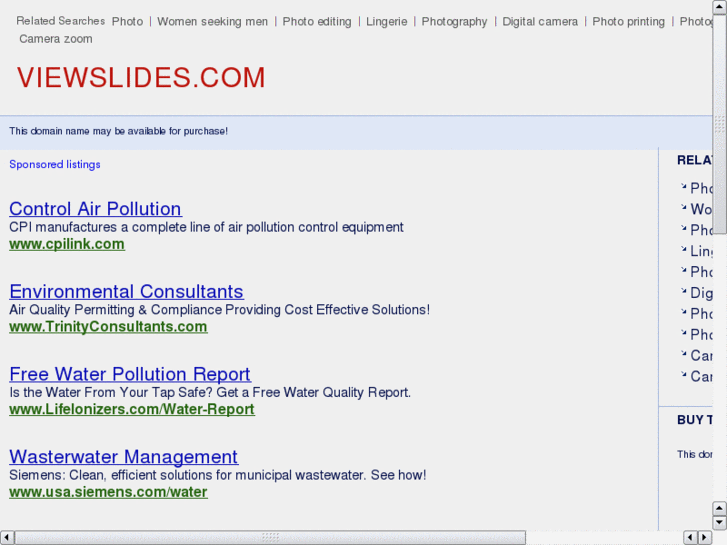Click the lower vertical scroll up arrow
This screenshot has height=545, width=727.
pos(719,508)
